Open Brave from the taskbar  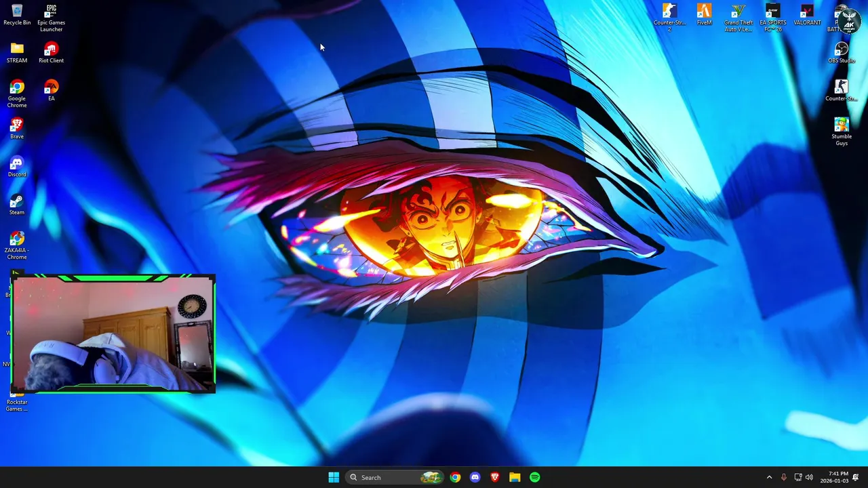[495, 477]
